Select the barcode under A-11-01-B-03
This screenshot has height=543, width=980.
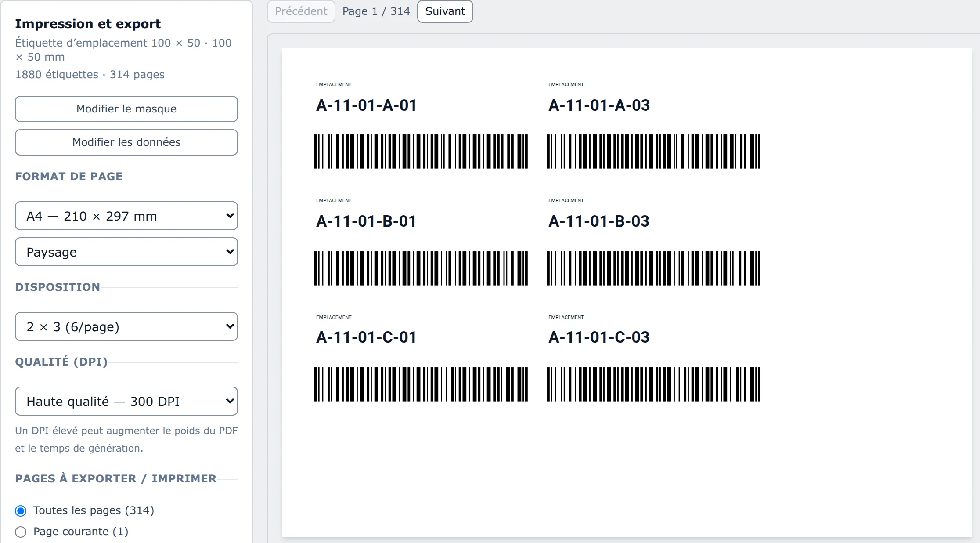click(654, 268)
